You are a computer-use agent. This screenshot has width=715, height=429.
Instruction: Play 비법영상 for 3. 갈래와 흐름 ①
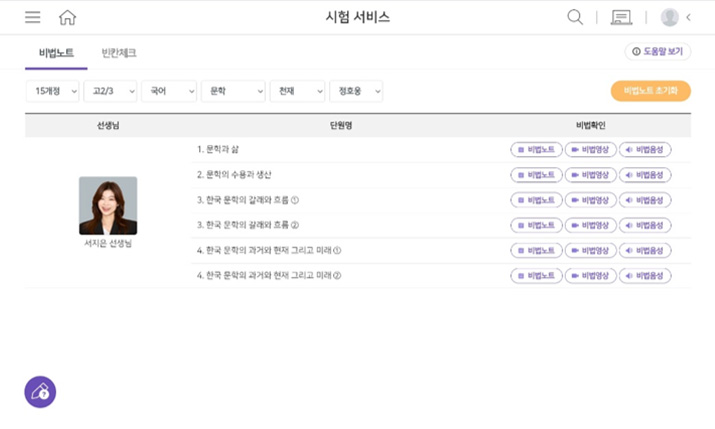click(x=591, y=200)
